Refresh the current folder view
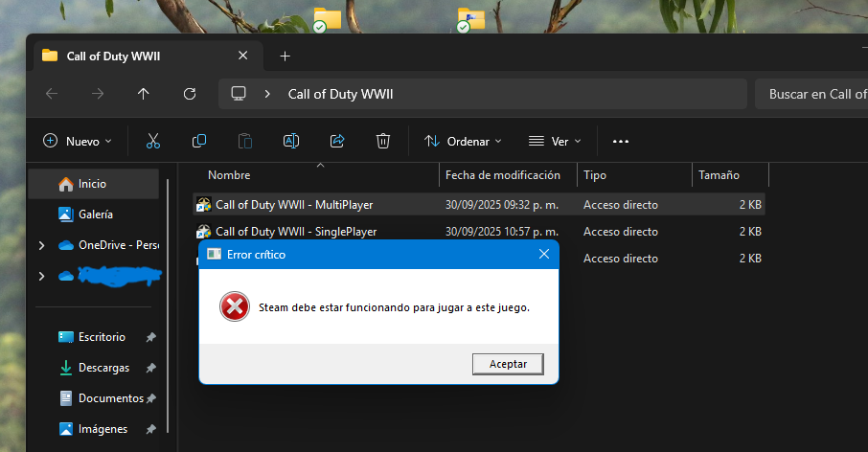868x452 pixels. point(190,94)
